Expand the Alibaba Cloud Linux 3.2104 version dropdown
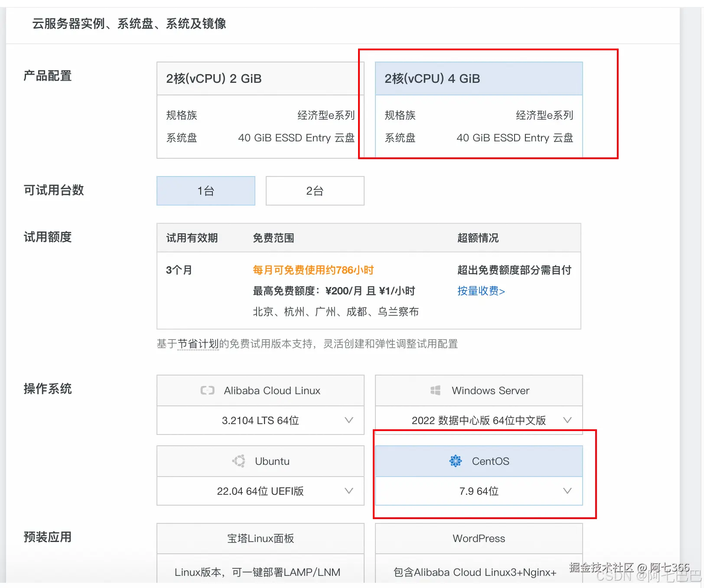 (x=348, y=420)
